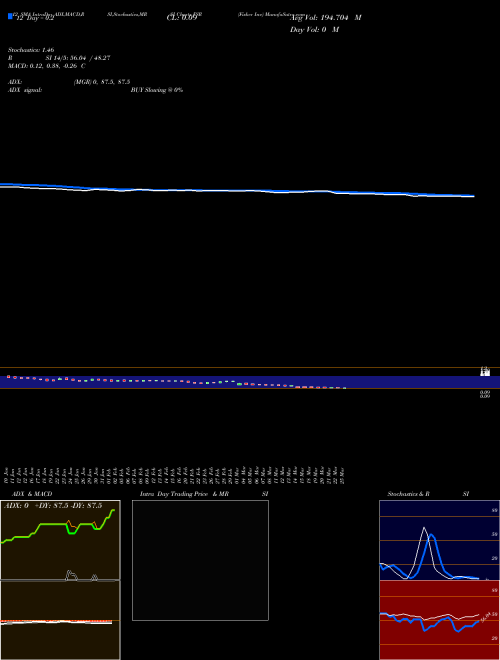
Task: Click the dark blue volume band
Action: (250, 382)
